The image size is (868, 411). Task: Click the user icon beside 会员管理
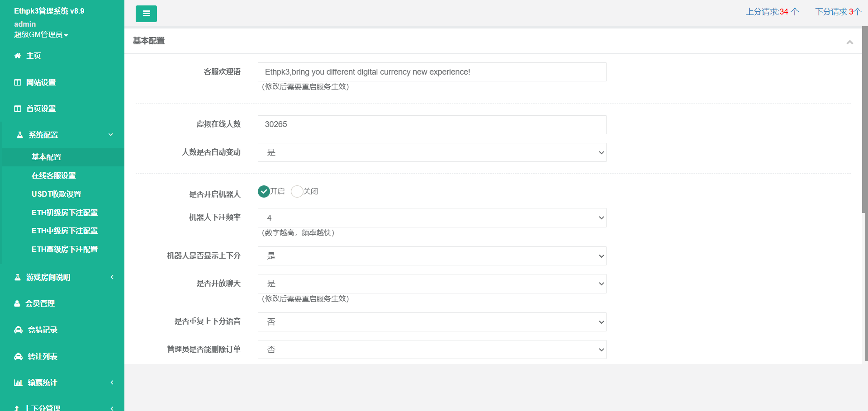point(17,304)
